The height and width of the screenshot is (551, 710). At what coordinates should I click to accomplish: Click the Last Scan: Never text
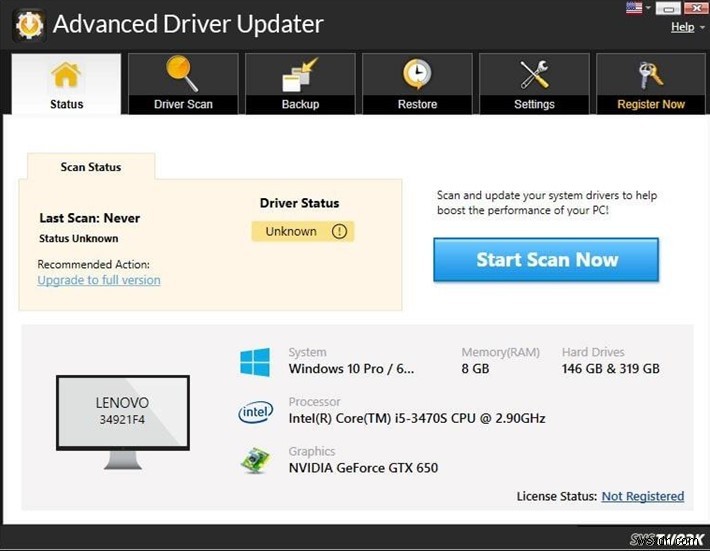click(90, 218)
